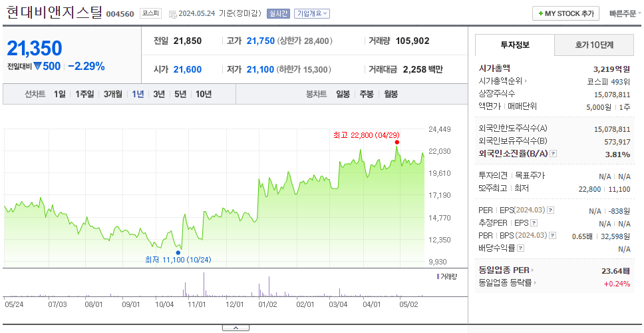The width and height of the screenshot is (644, 333).
Task: Select the 5년 line chart period
Action: tap(180, 94)
